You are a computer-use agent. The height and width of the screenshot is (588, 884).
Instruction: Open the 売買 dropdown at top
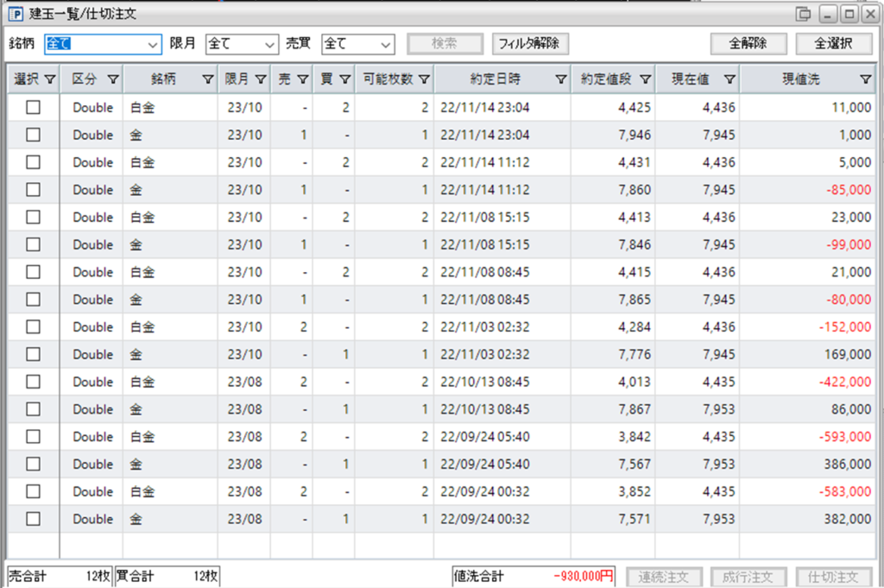coord(358,44)
